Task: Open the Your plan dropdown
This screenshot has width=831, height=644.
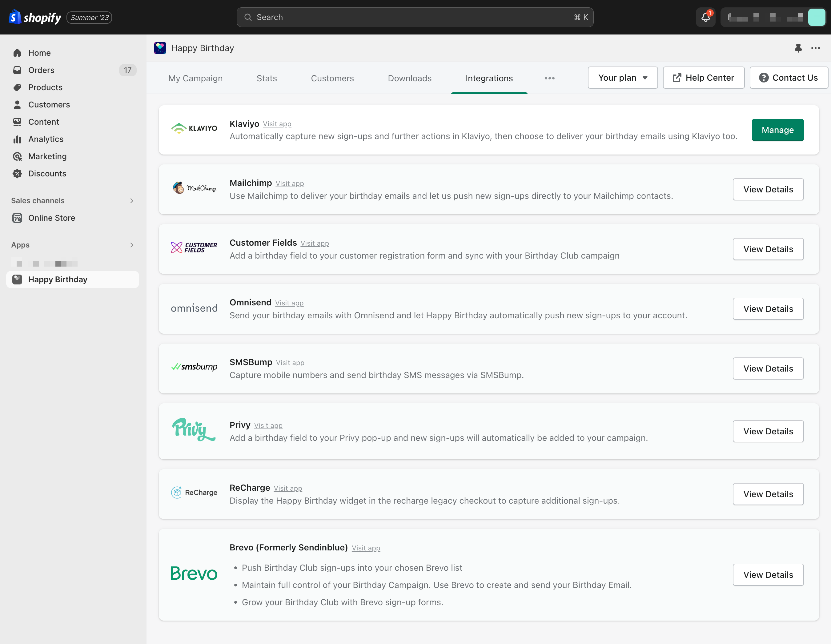Action: point(623,78)
